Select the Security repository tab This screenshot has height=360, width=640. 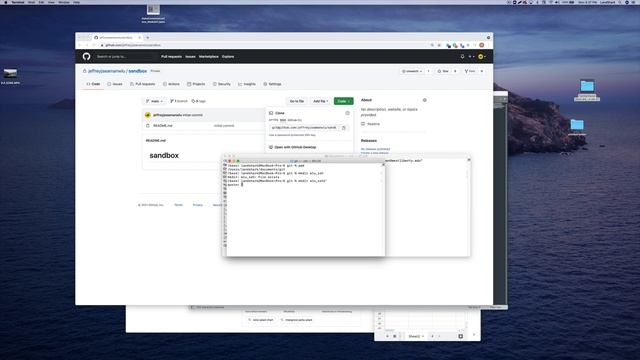pos(222,84)
